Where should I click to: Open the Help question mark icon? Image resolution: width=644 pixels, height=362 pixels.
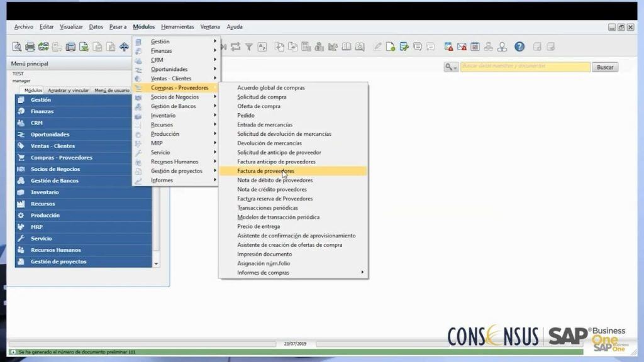click(519, 47)
